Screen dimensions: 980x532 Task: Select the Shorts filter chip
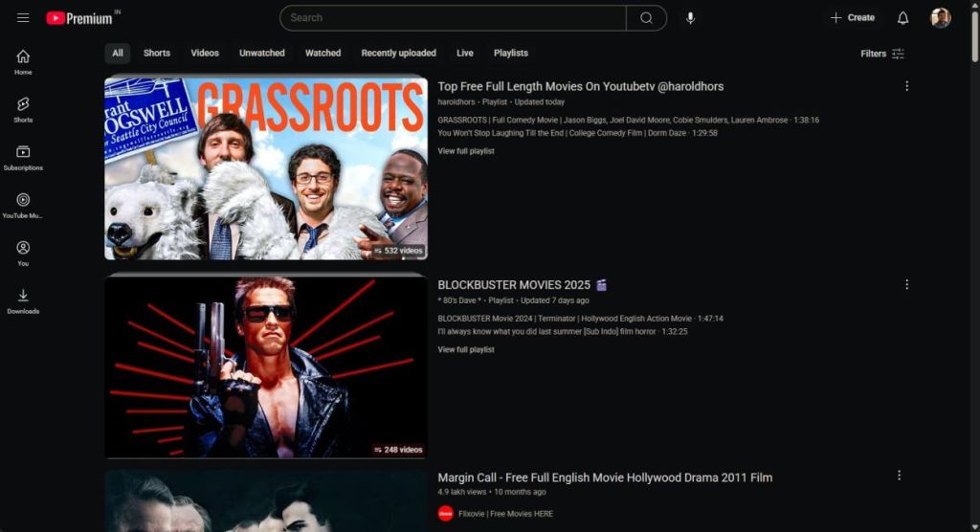(x=157, y=54)
